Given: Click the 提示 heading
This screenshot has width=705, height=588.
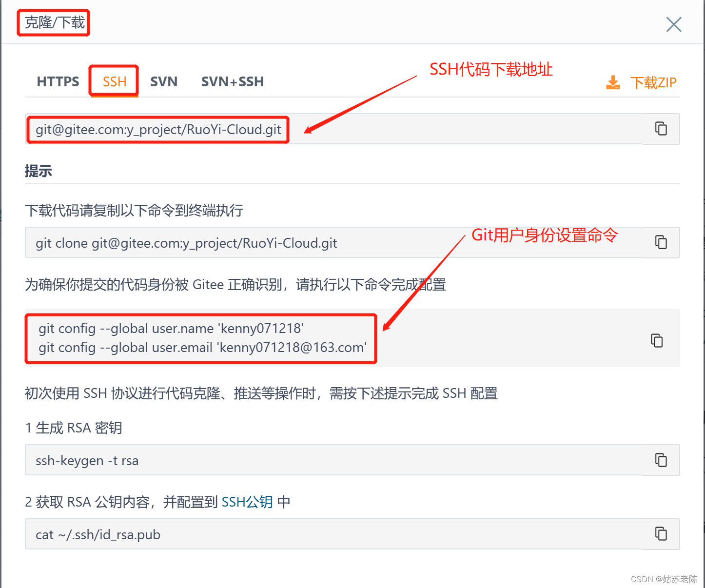Looking at the screenshot, I should 39,171.
